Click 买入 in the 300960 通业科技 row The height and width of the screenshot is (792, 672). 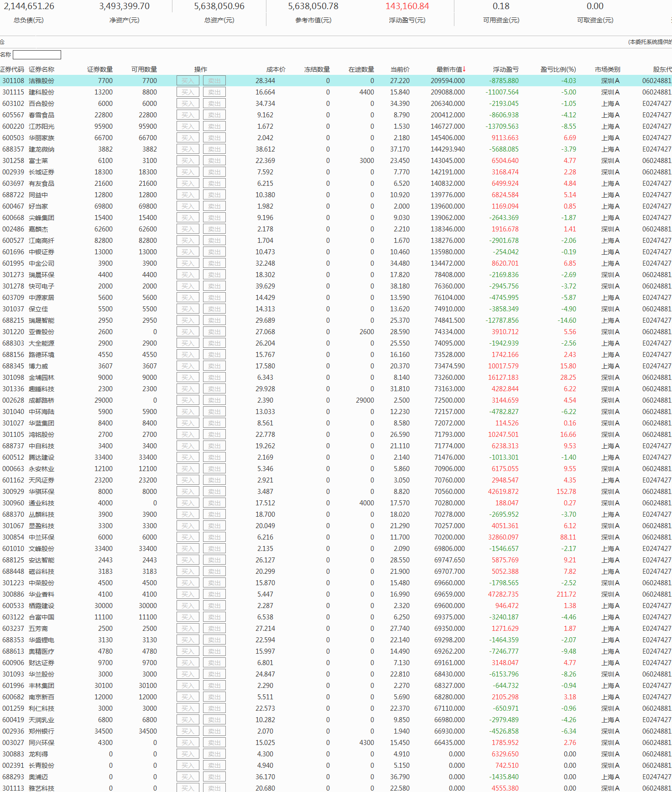coord(188,503)
